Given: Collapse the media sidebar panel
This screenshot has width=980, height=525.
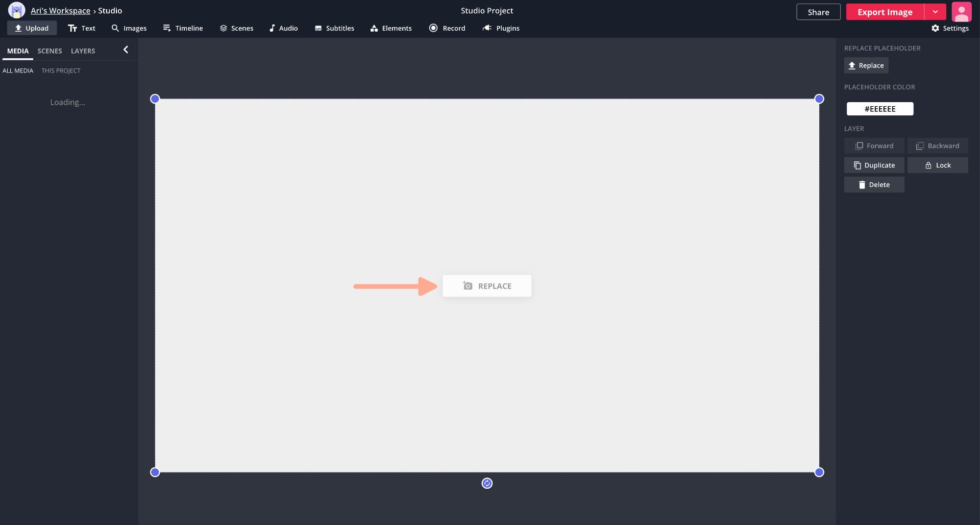Looking at the screenshot, I should (x=126, y=50).
